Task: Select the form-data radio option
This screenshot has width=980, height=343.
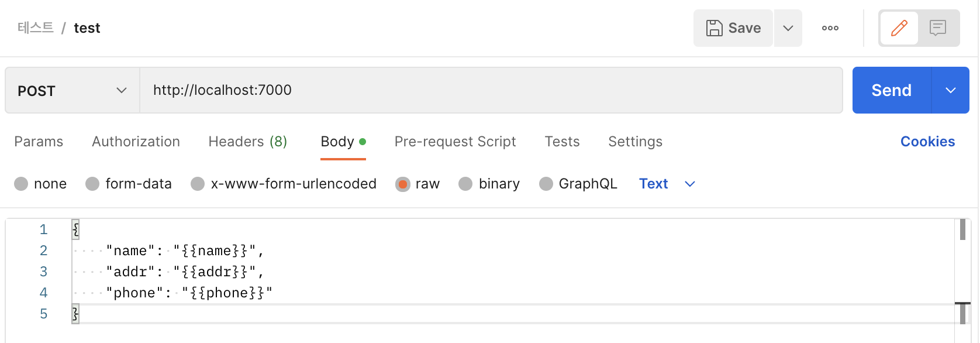Action: click(92, 184)
